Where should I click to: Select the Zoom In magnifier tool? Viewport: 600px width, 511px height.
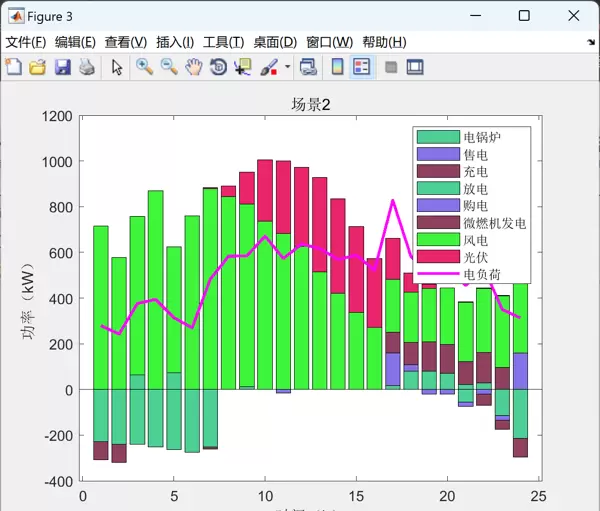(144, 67)
